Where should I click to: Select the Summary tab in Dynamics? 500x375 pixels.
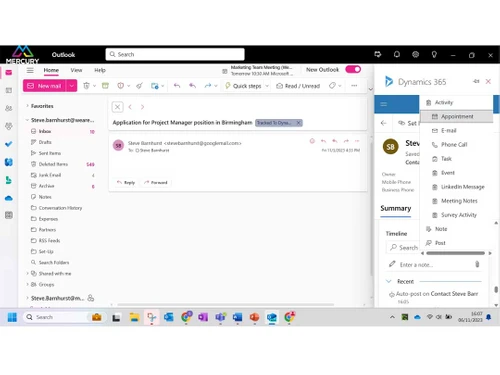click(x=396, y=209)
